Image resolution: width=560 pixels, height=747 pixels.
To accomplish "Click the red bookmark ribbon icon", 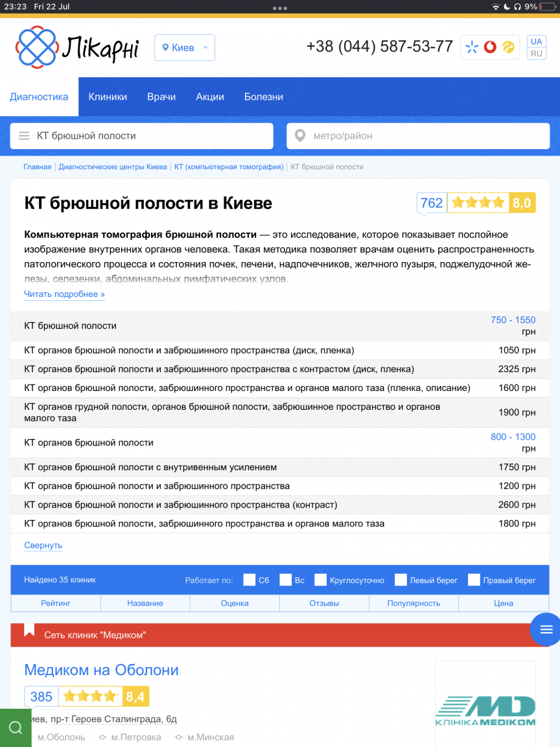I will pyautogui.click(x=29, y=630).
